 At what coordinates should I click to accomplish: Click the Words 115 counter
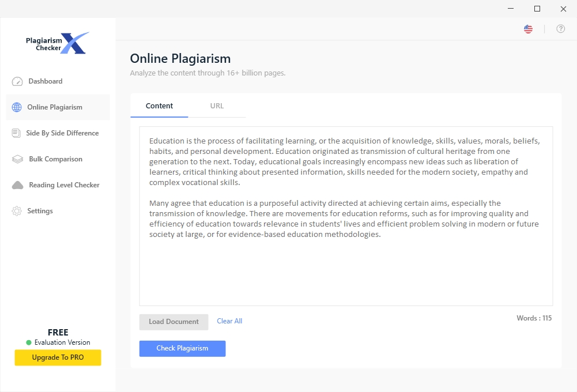coord(534,318)
